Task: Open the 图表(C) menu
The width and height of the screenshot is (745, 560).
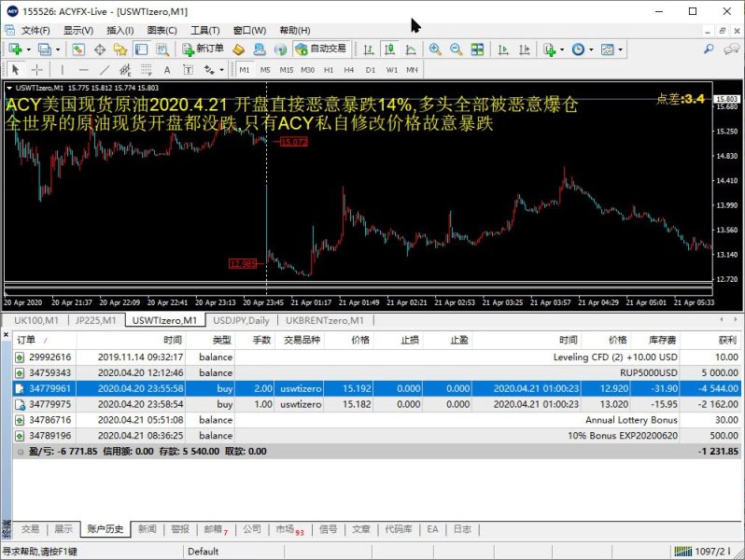Action: pyautogui.click(x=162, y=31)
